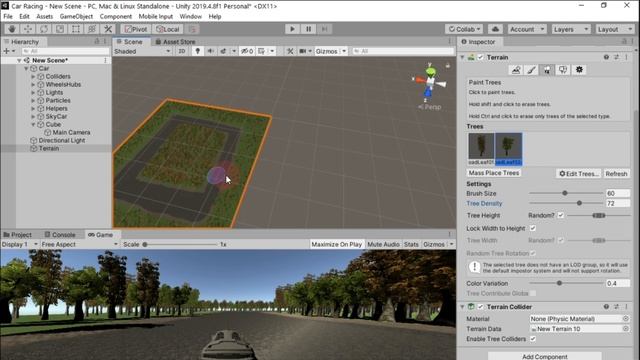This screenshot has height=360, width=640.
Task: Select Paint Trees tool
Action: click(547, 70)
